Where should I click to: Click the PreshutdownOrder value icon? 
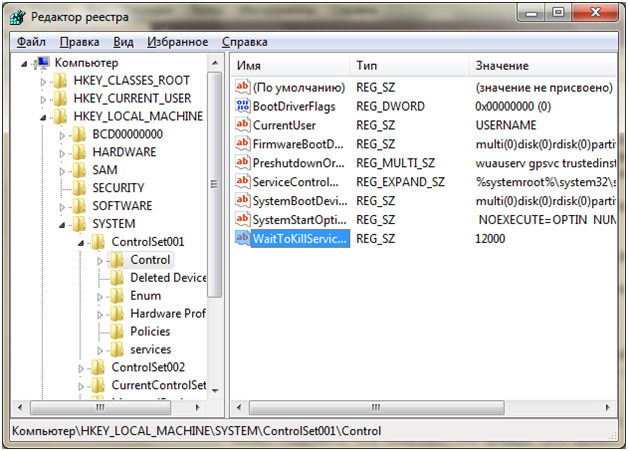242,163
